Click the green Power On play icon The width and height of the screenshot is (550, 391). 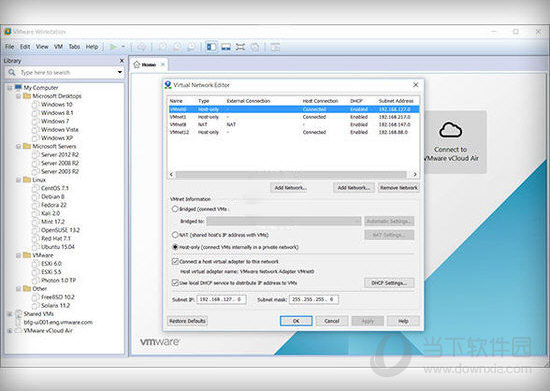point(113,47)
